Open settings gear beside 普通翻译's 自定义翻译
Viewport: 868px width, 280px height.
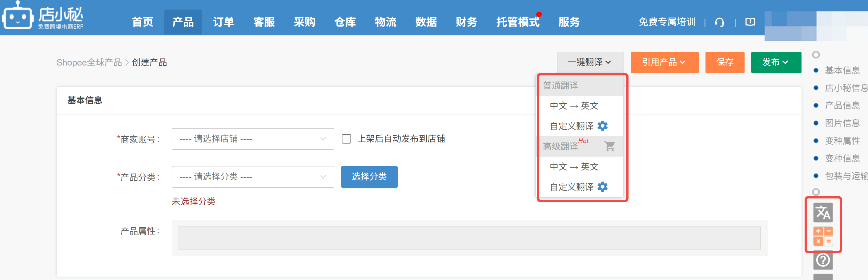[603, 126]
